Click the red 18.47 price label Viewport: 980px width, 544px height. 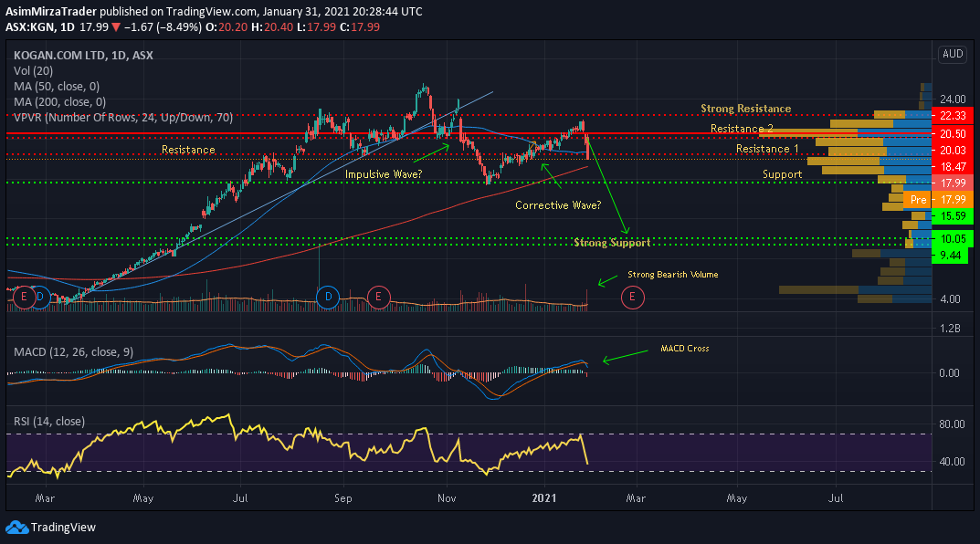pyautogui.click(x=953, y=167)
